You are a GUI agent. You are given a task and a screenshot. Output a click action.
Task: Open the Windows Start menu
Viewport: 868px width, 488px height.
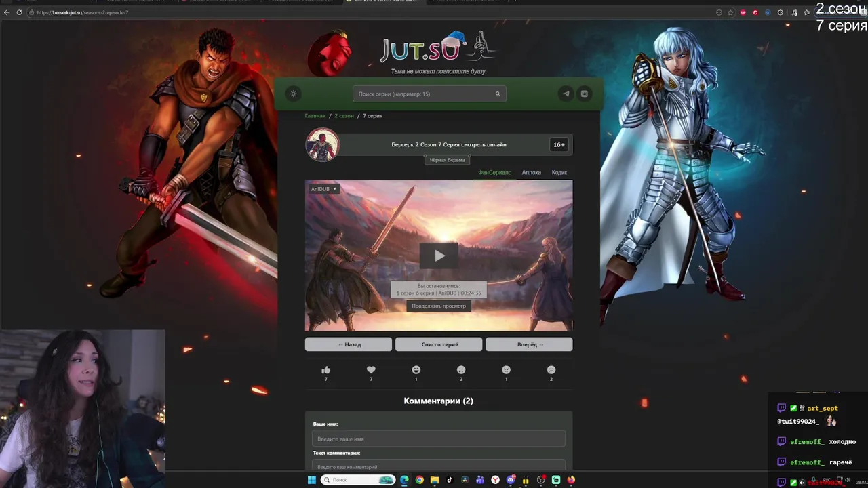point(312,480)
